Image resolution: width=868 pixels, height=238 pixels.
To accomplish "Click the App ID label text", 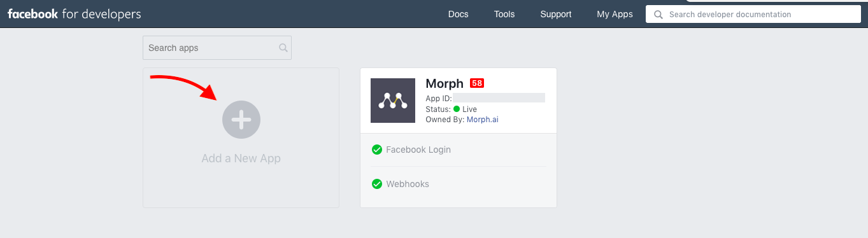I will click(x=439, y=98).
